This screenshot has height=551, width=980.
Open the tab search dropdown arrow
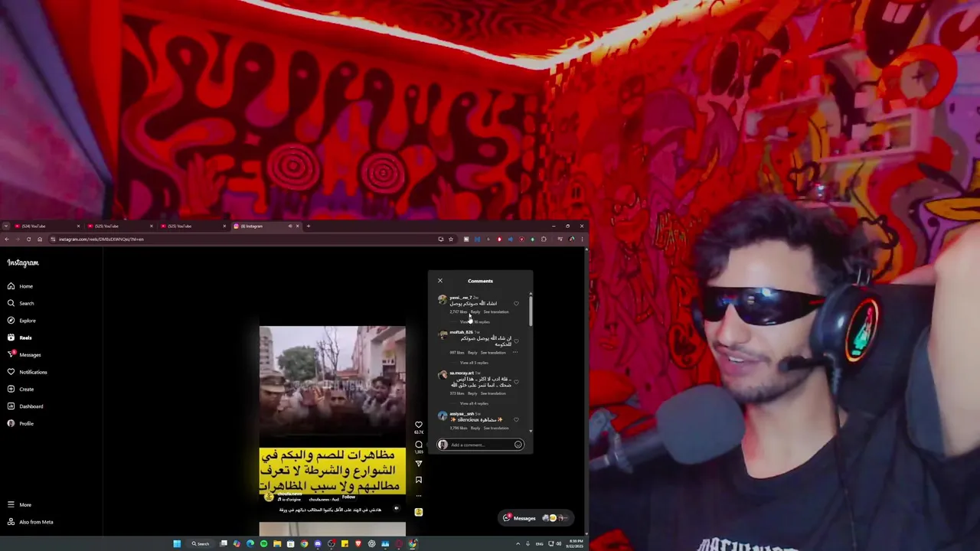[x=6, y=226]
